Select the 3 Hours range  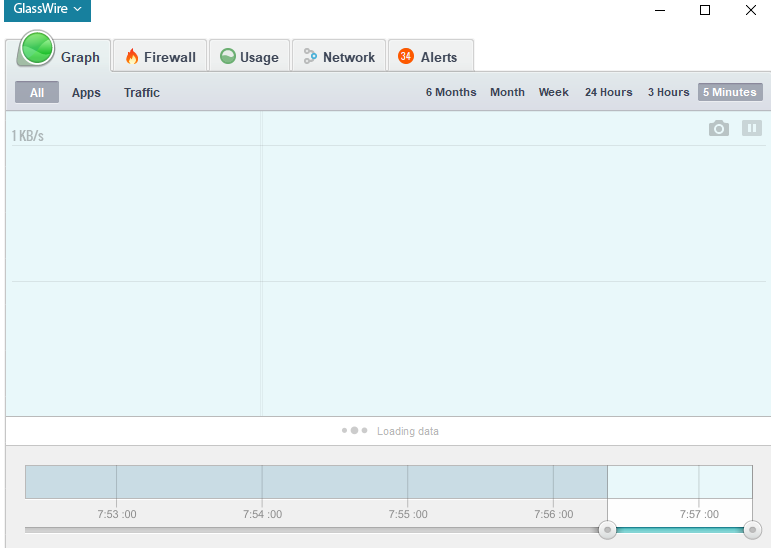click(668, 92)
